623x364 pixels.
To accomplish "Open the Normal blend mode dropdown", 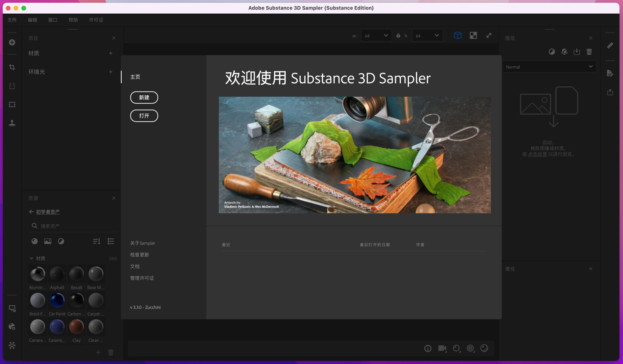I will click(x=549, y=67).
